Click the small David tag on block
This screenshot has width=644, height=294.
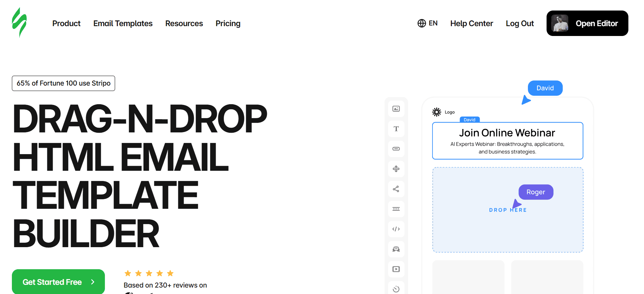click(470, 120)
